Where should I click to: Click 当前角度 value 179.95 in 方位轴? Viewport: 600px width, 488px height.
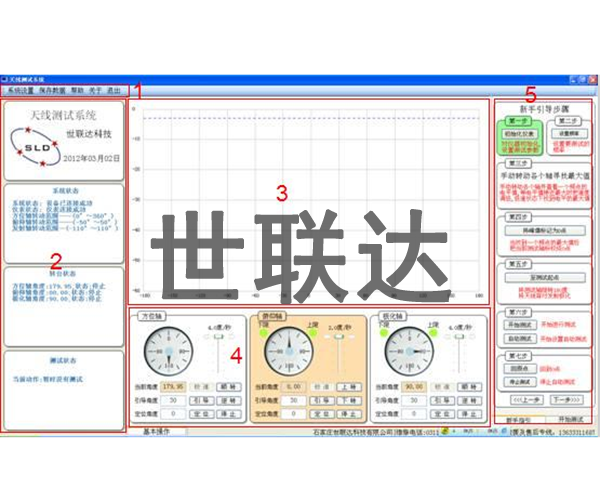173,387
